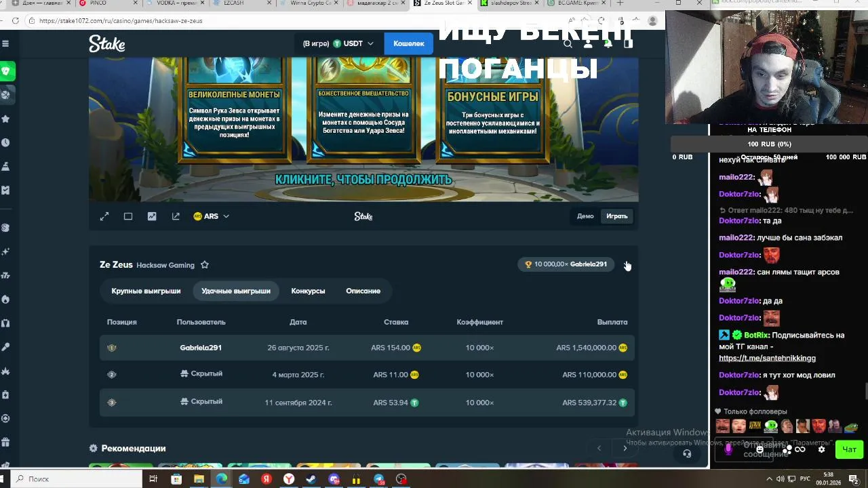Select the Крупные выигрыши tab
868x488 pixels.
pyautogui.click(x=146, y=291)
